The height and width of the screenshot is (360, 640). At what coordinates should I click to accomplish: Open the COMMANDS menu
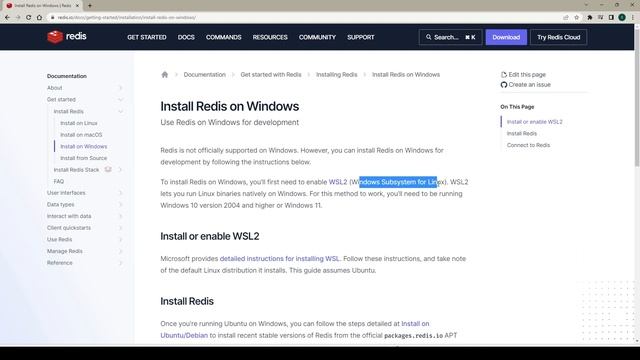[223, 37]
